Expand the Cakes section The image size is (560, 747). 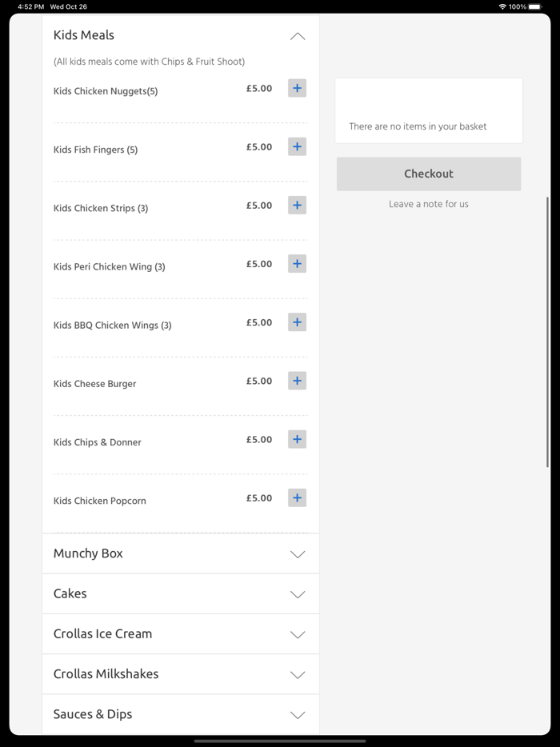point(298,594)
